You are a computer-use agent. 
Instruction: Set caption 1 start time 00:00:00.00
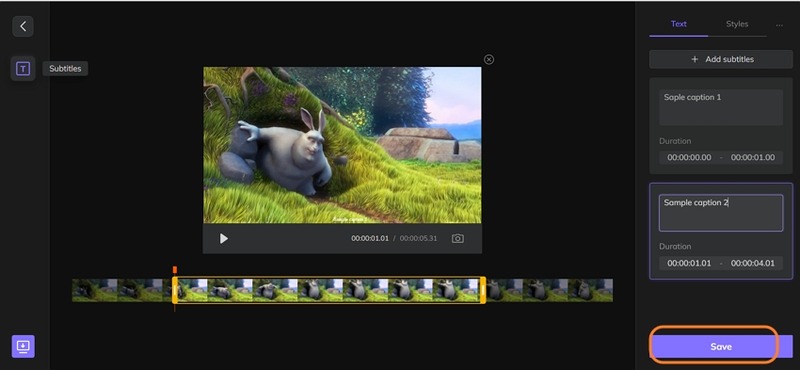[x=689, y=157]
